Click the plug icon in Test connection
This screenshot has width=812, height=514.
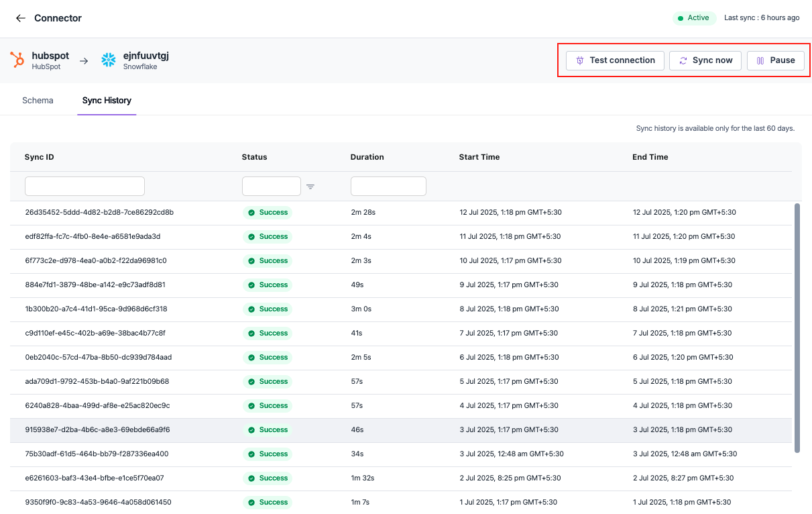click(579, 60)
